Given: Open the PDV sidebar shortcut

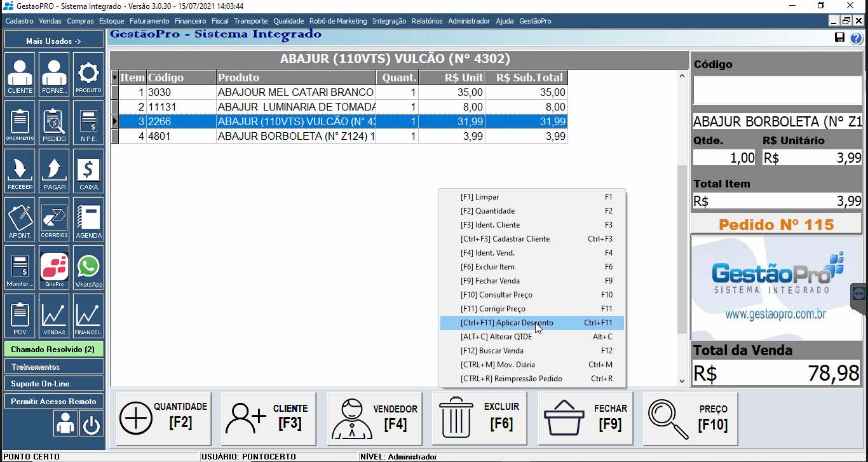Looking at the screenshot, I should pos(21,316).
